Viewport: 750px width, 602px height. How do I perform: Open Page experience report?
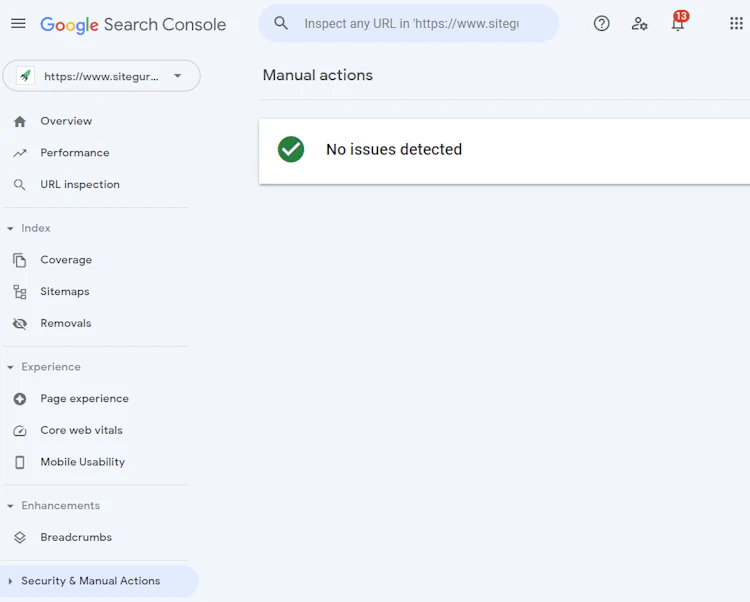(84, 398)
